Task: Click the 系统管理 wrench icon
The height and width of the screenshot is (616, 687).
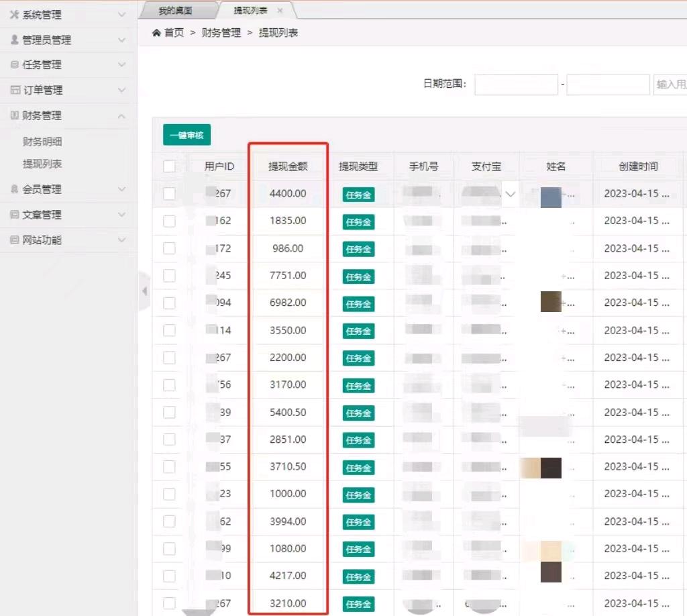Action: pos(14,15)
